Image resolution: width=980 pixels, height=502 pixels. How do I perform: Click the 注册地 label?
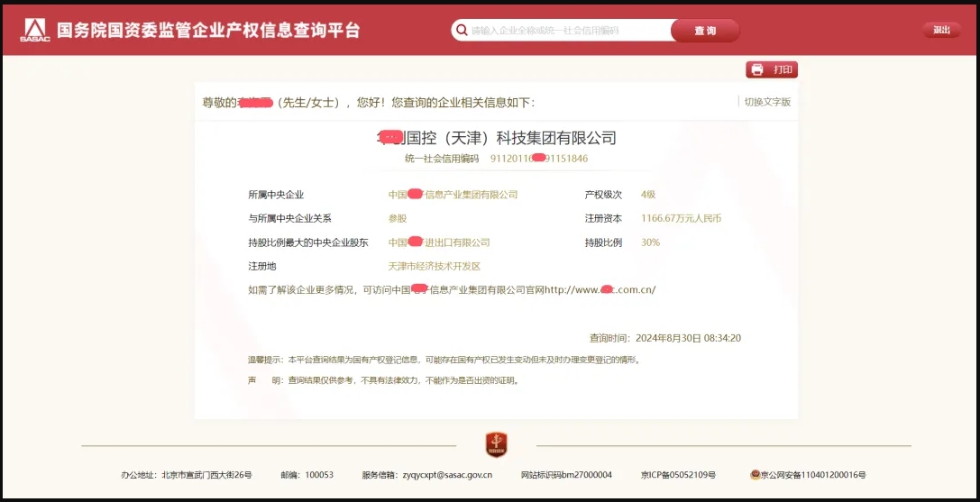tap(261, 266)
